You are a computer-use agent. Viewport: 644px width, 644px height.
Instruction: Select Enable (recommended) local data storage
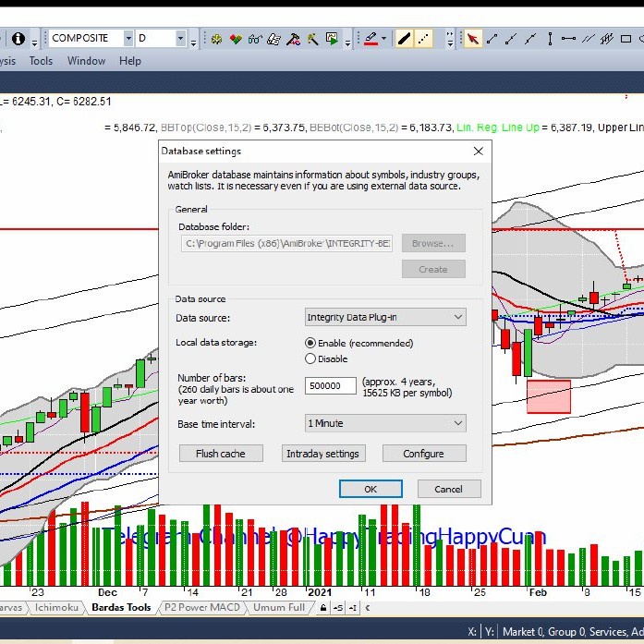point(311,343)
